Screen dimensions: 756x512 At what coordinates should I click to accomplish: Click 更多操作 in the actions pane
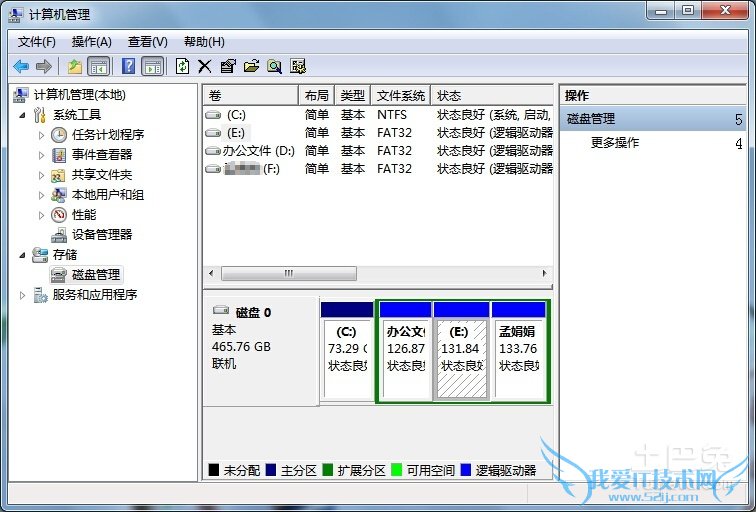[615, 143]
